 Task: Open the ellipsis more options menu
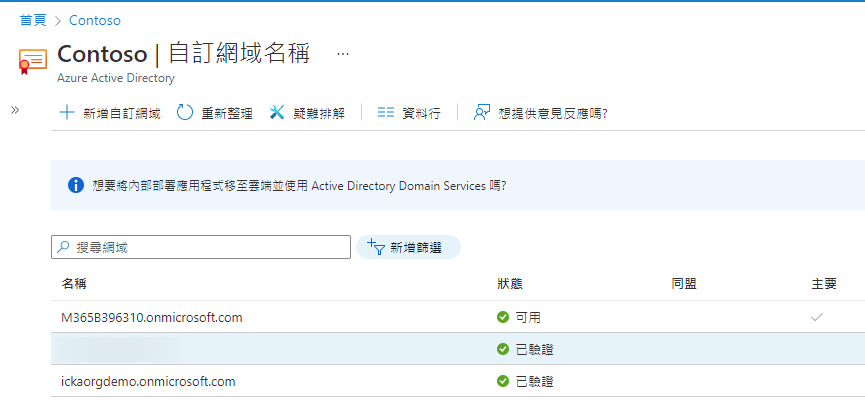(343, 53)
